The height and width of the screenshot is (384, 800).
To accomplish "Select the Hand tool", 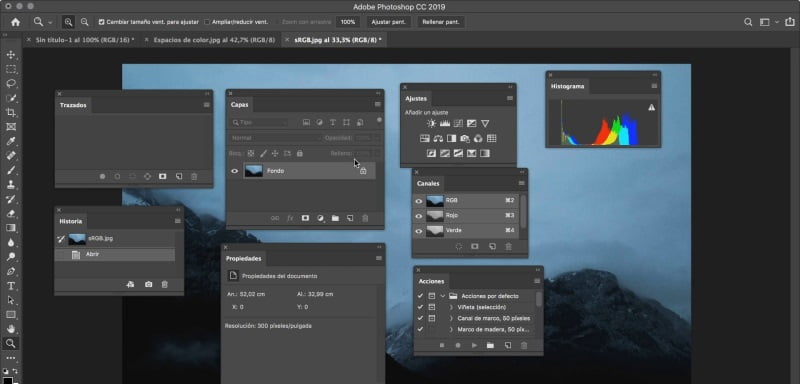I will [11, 329].
